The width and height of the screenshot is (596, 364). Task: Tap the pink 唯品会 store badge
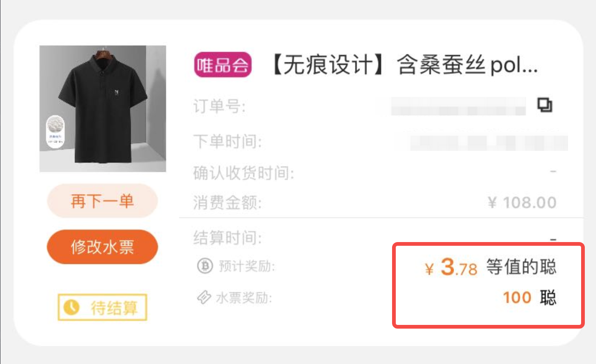click(223, 65)
